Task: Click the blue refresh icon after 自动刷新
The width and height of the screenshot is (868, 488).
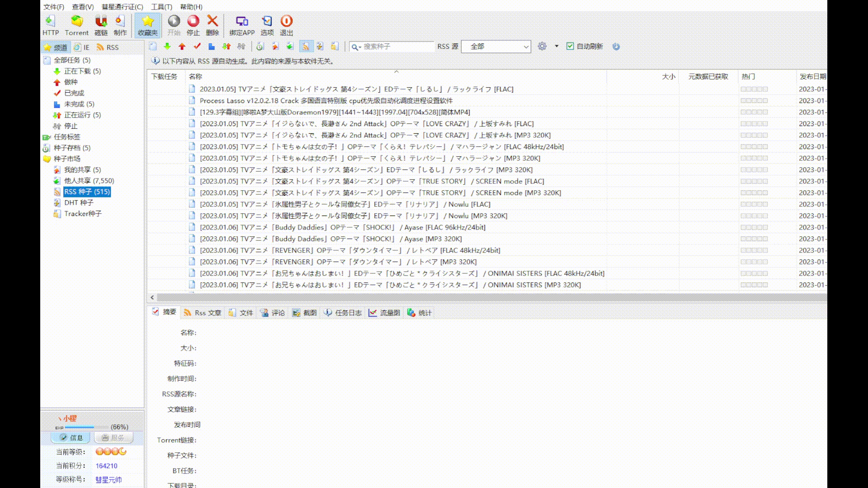Action: click(x=616, y=46)
